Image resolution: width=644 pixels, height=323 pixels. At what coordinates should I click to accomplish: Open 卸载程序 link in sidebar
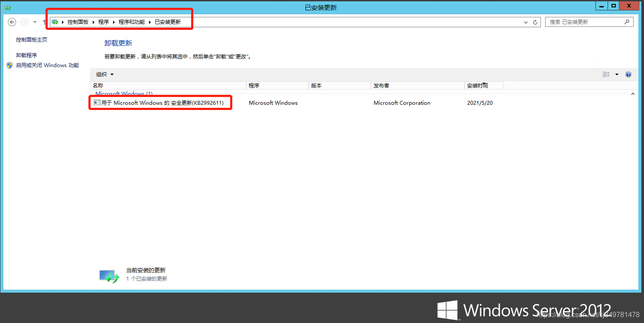coord(26,55)
